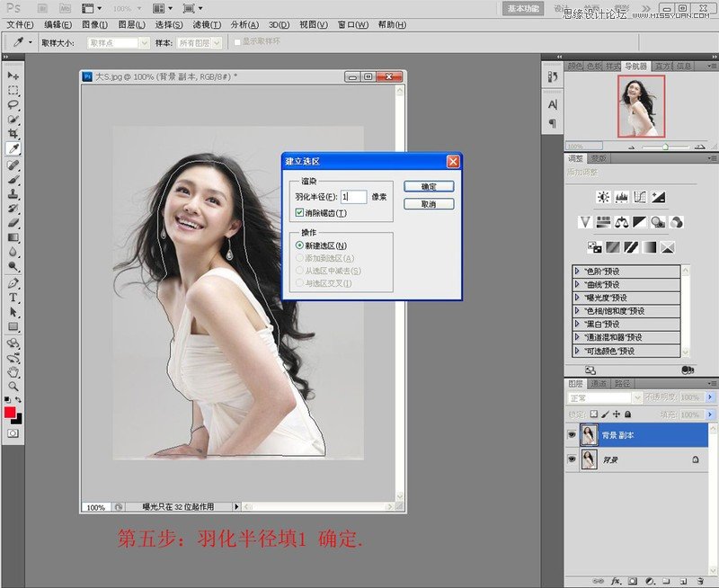Open the 正常 blend mode dropdown
The image size is (719, 588).
click(x=602, y=397)
